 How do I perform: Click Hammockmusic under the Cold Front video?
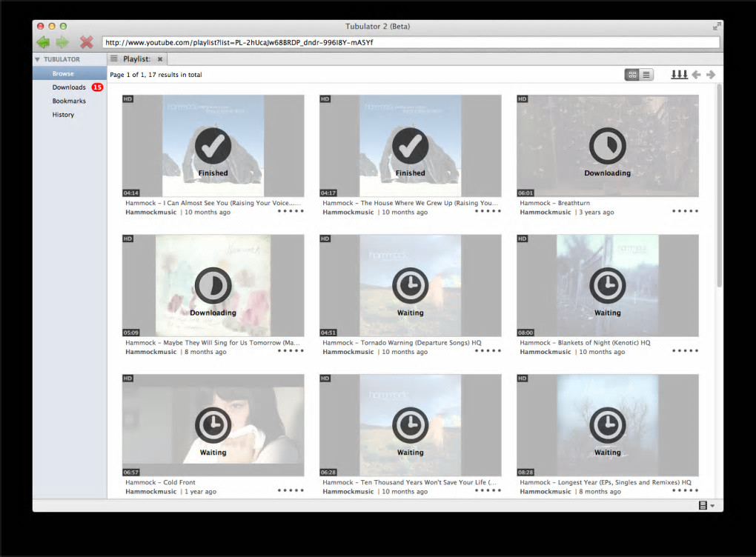coord(151,492)
